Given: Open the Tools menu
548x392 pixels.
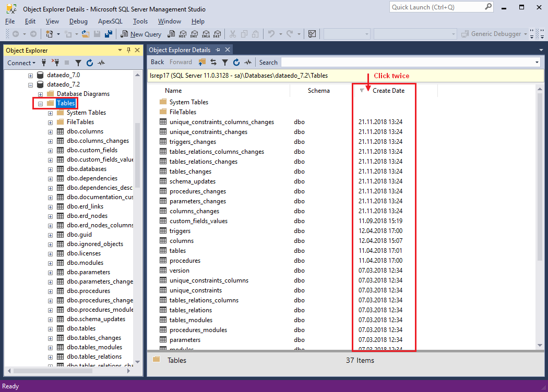Looking at the screenshot, I should click(140, 21).
